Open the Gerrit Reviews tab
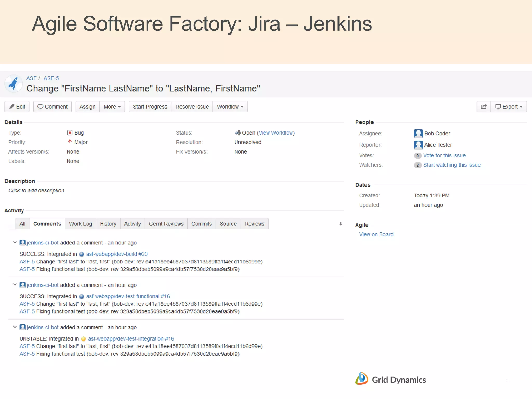 [x=166, y=224]
